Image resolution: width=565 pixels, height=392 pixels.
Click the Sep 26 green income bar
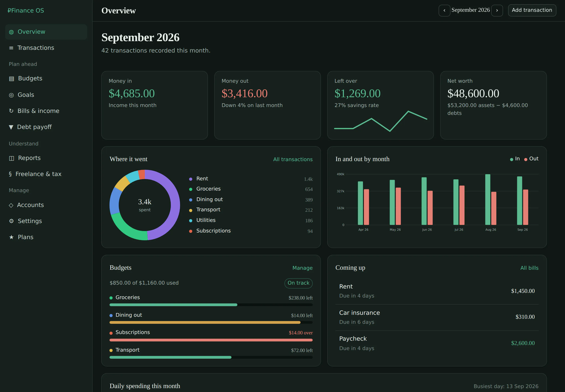pos(519,201)
